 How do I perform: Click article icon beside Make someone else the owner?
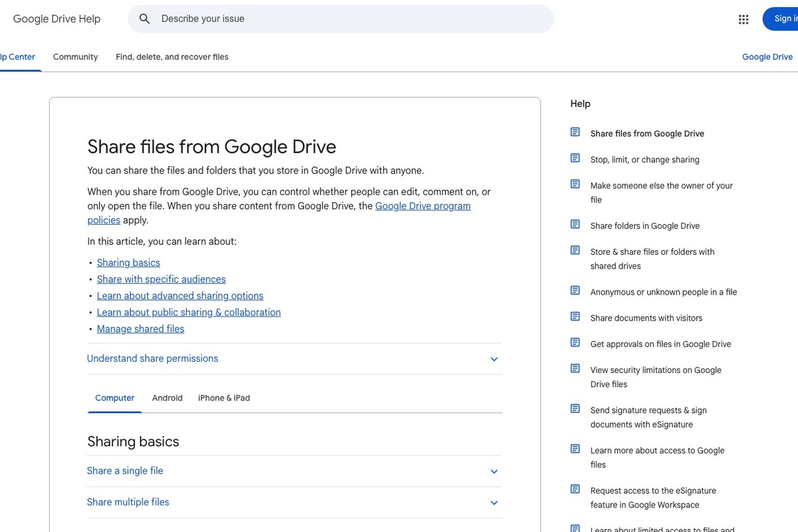(x=575, y=184)
